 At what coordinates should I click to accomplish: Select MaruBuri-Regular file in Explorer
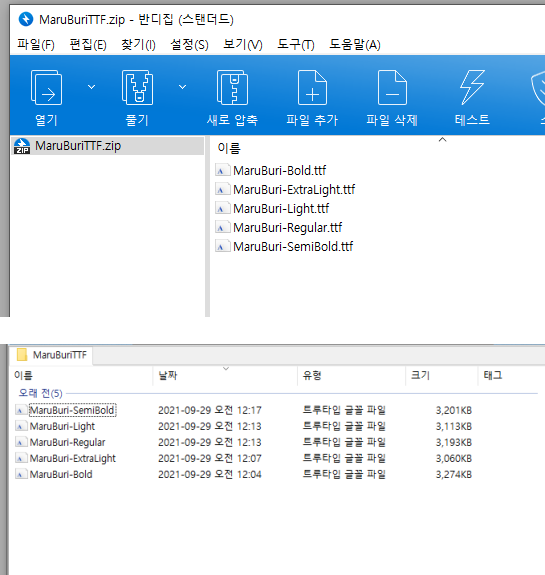67,443
